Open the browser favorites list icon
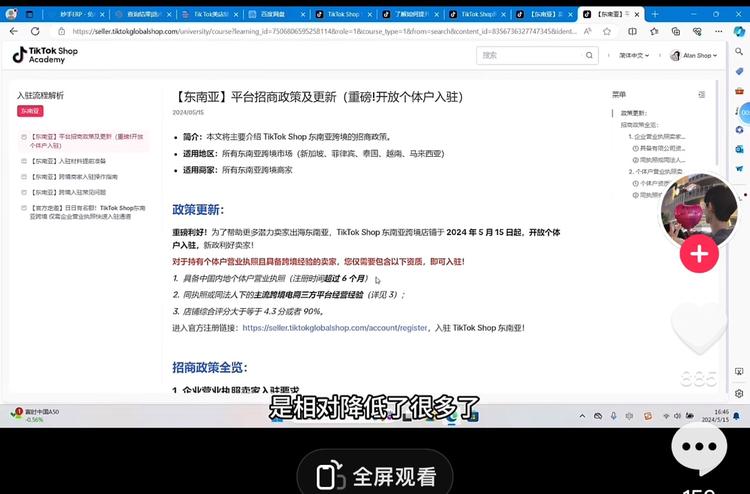Image resolution: width=750 pixels, height=494 pixels. click(654, 31)
